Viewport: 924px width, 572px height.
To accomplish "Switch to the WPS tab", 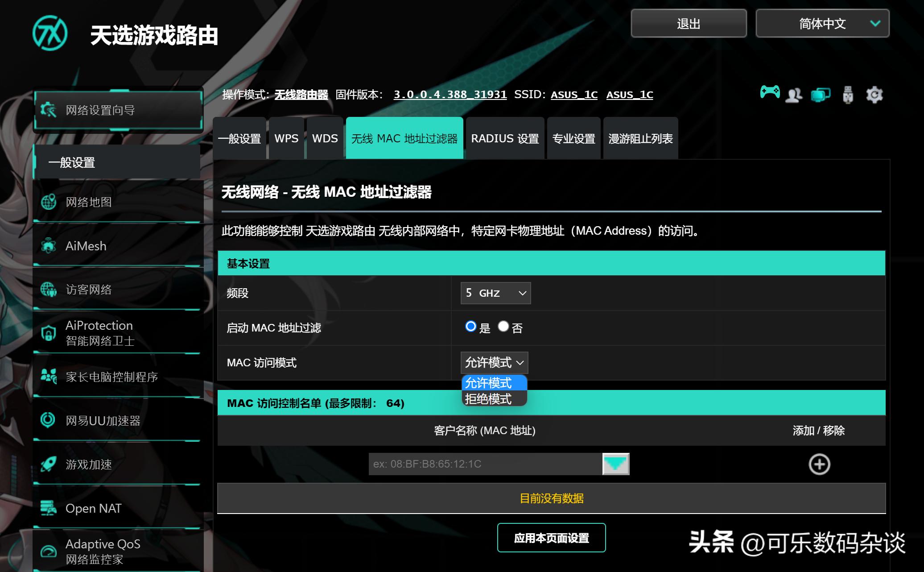I will tap(286, 138).
